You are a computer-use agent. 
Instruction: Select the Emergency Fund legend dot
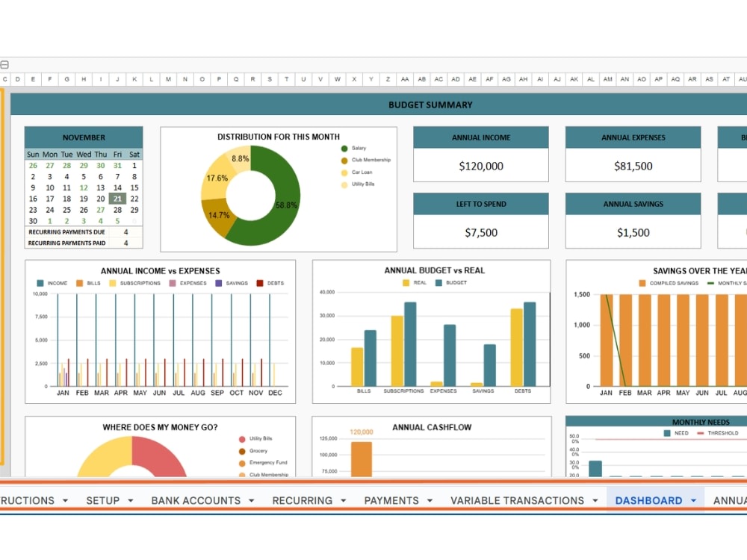(x=242, y=463)
